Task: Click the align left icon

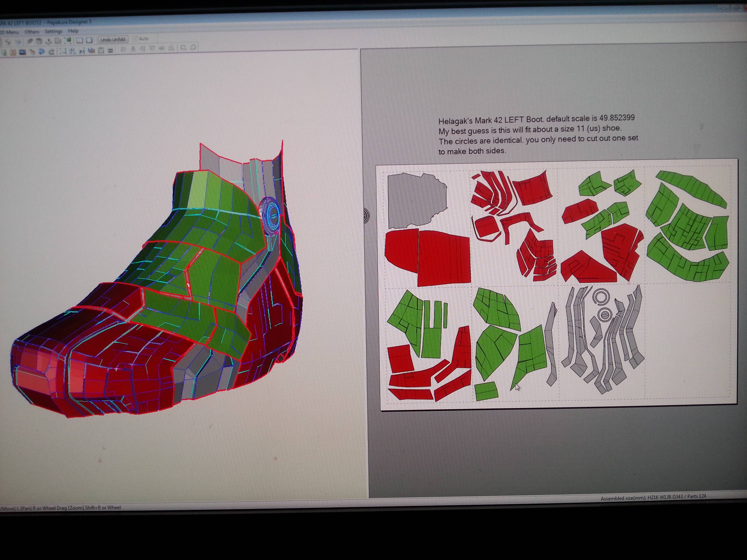Action: (124, 49)
